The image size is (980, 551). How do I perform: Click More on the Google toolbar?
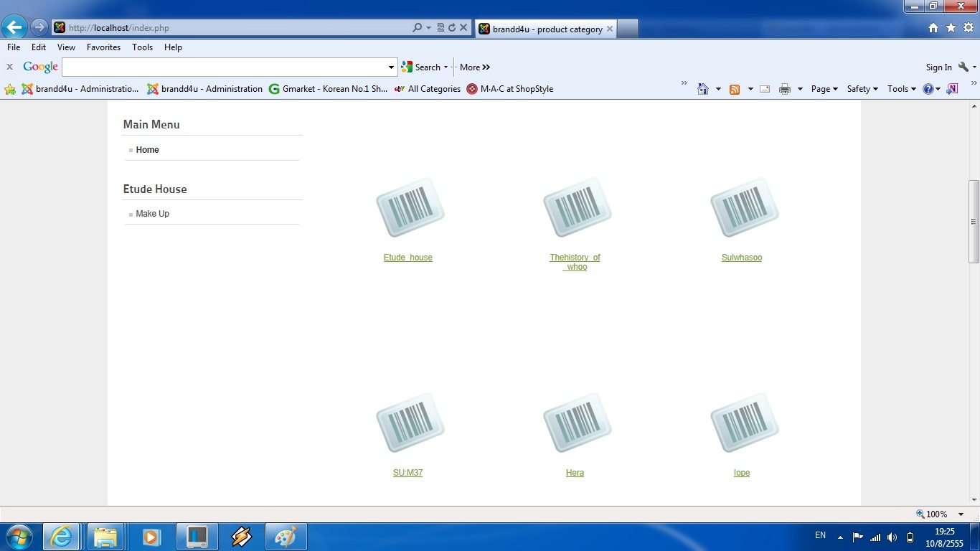pyautogui.click(x=474, y=67)
